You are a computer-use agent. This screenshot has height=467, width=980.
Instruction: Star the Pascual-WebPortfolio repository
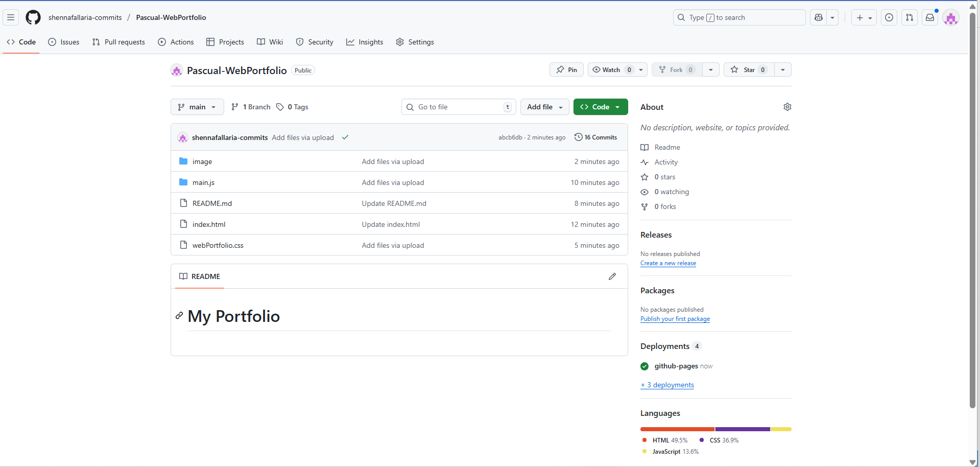coord(749,69)
